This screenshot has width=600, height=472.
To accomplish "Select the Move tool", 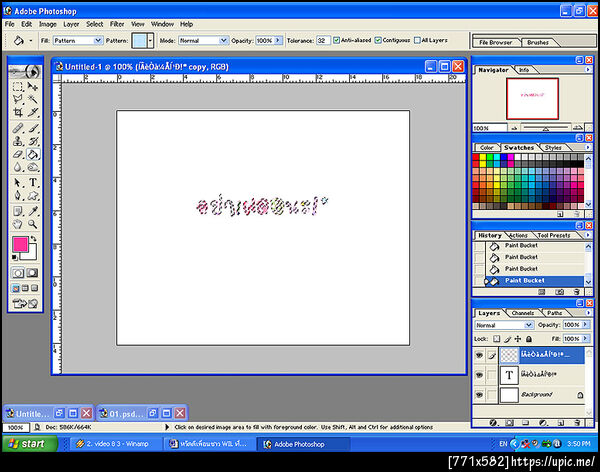I will point(33,87).
